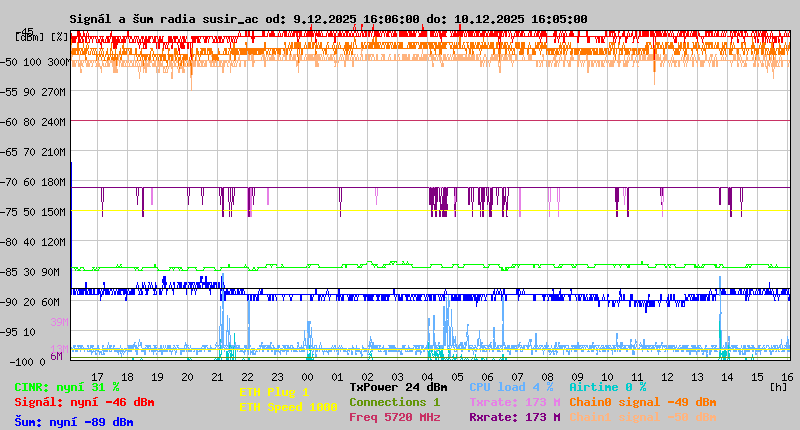Click the 'CINR: nyní 31 %' legend entry
The height and width of the screenshot is (430, 800).
pos(67,387)
